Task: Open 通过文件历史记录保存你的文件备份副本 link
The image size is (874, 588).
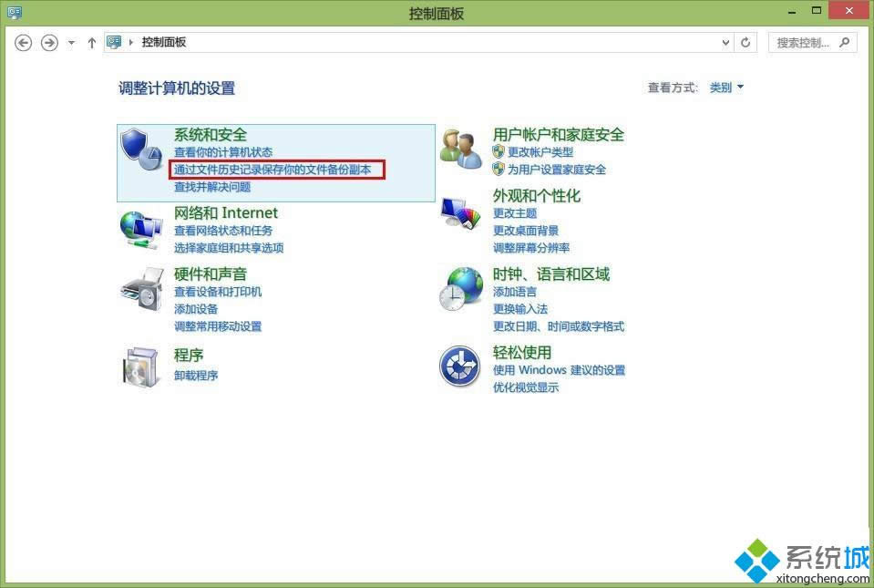Action: tap(272, 170)
